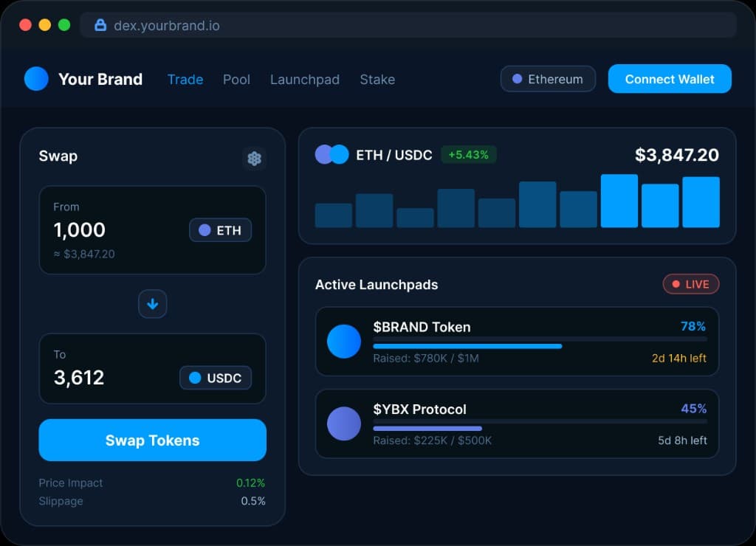Click the Your Brand name link
Screen dimensions: 756x546
[x=100, y=79]
